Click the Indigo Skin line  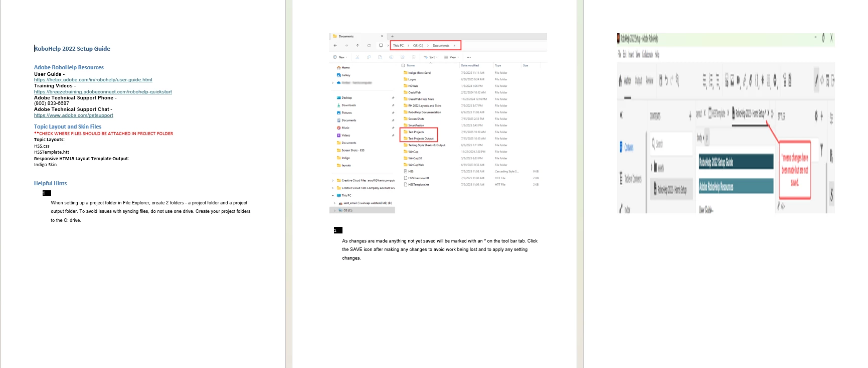(x=45, y=165)
